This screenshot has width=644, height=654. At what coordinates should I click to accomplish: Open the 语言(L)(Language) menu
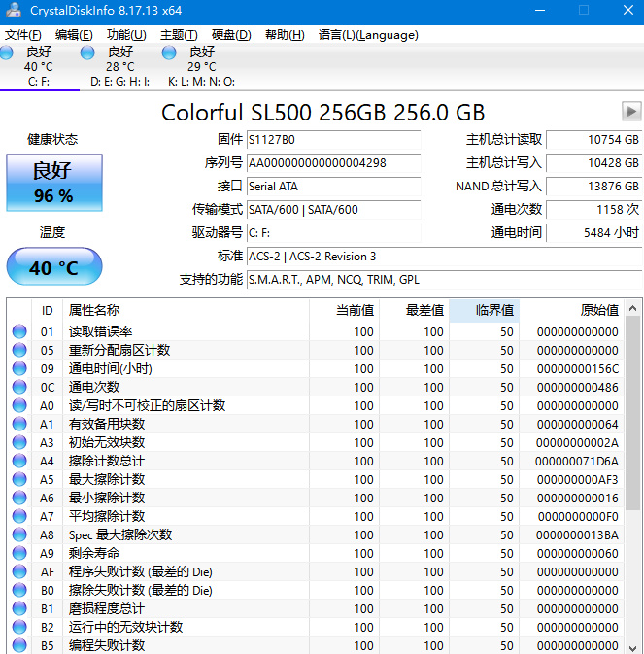click(x=368, y=35)
